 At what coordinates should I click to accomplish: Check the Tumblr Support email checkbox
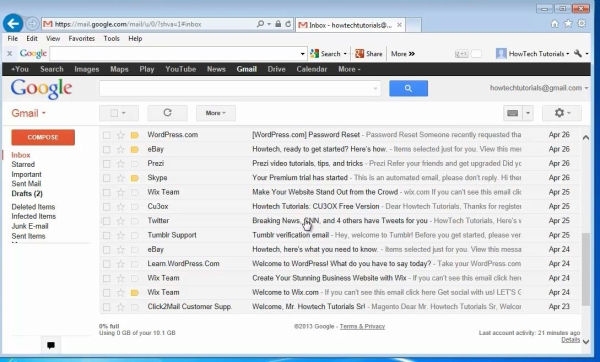tap(107, 235)
